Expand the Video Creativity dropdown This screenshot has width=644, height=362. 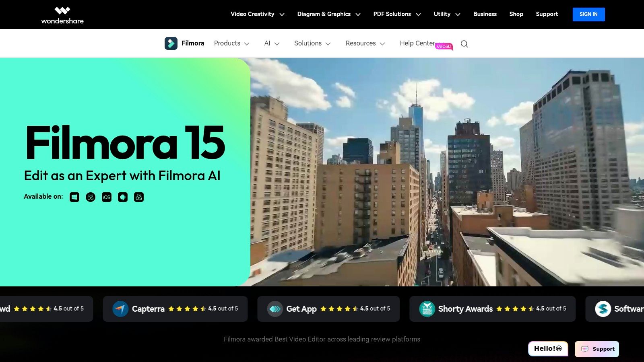coord(252,14)
